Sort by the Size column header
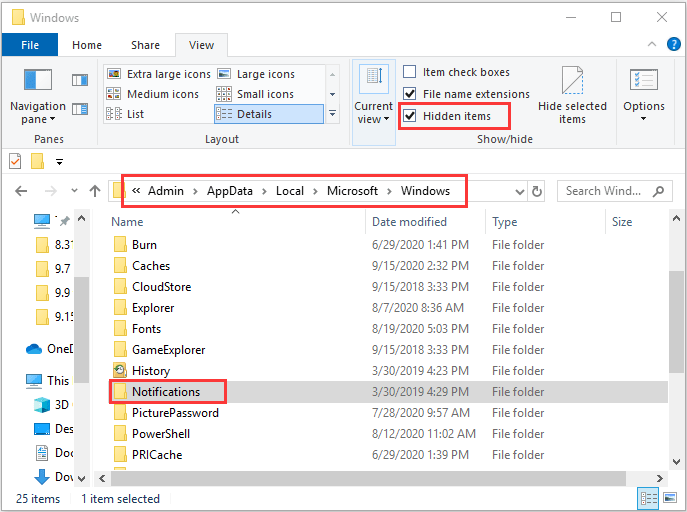The image size is (687, 512). pyautogui.click(x=622, y=222)
